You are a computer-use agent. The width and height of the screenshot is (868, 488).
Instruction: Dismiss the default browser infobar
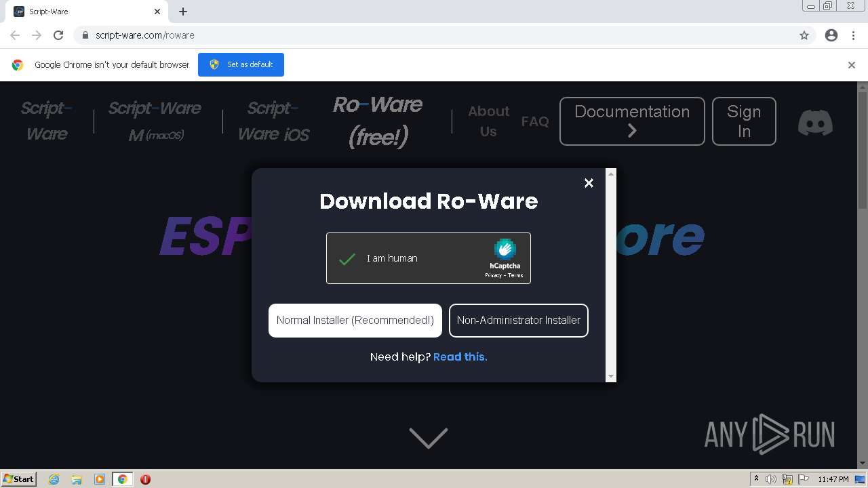(852, 65)
